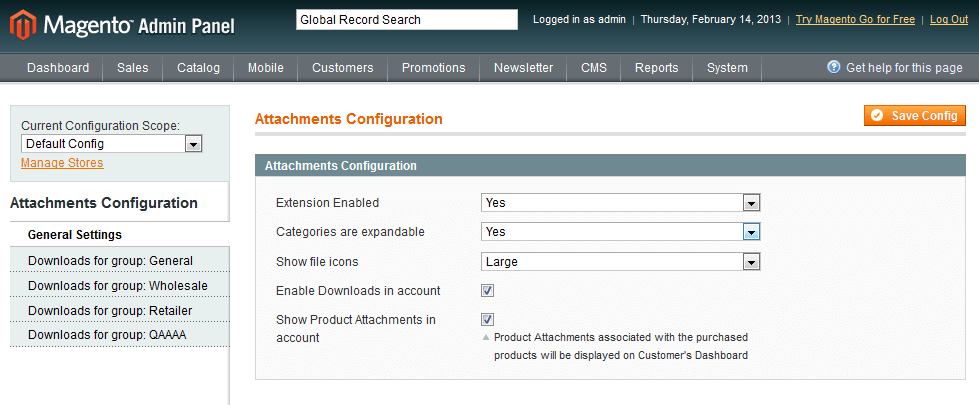This screenshot has height=405, width=979.
Task: Toggle Show Product Attachments in account checkbox
Action: (x=488, y=320)
